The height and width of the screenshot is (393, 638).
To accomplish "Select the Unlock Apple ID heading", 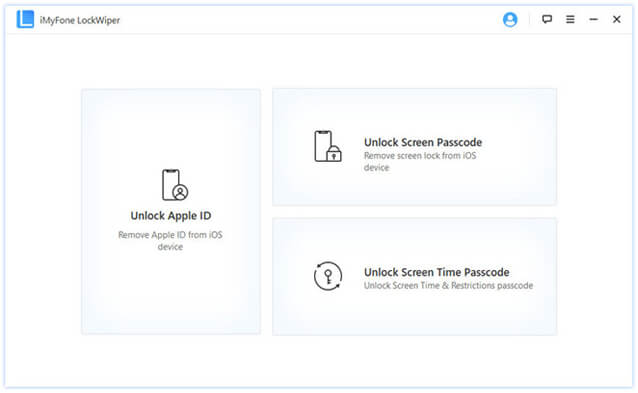I will click(x=170, y=216).
